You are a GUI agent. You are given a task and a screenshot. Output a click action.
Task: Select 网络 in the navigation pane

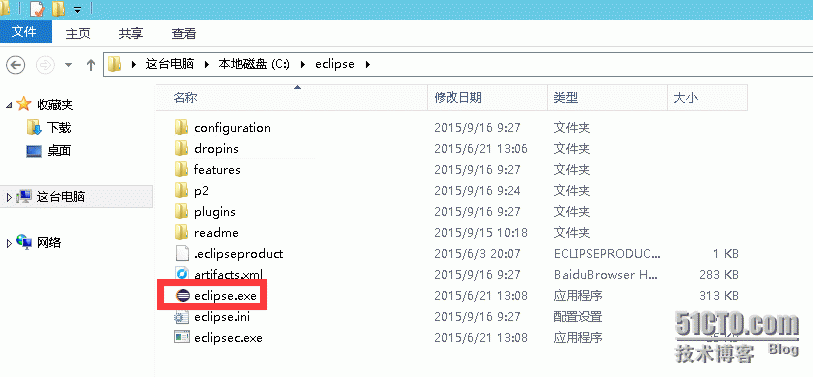(x=49, y=242)
